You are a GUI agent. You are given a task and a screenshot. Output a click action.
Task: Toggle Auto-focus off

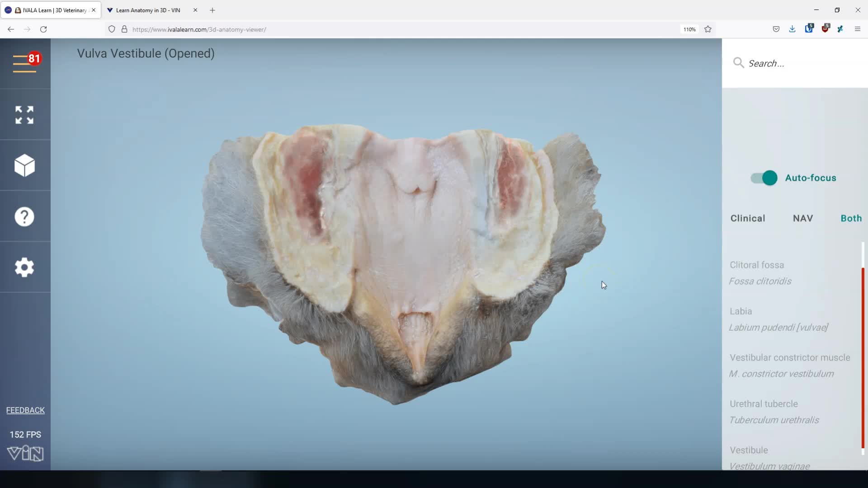764,178
